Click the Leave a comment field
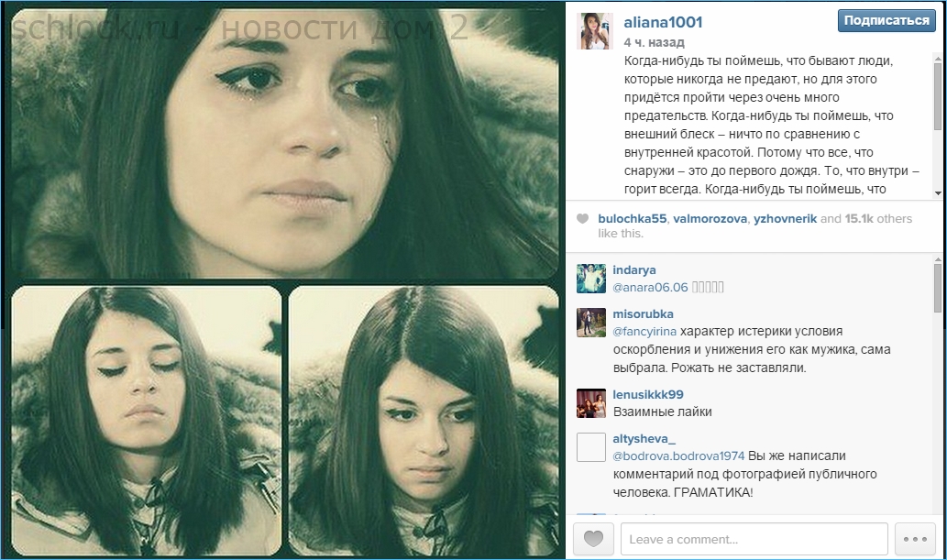Viewport: 947px width, 560px height. [754, 539]
